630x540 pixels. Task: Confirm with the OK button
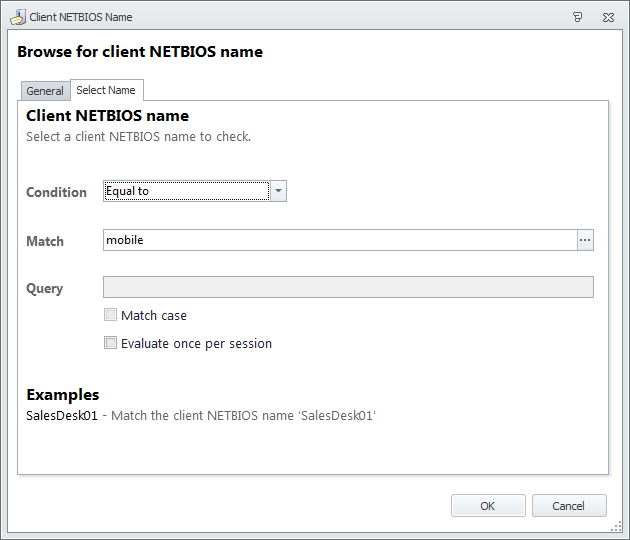pos(488,505)
